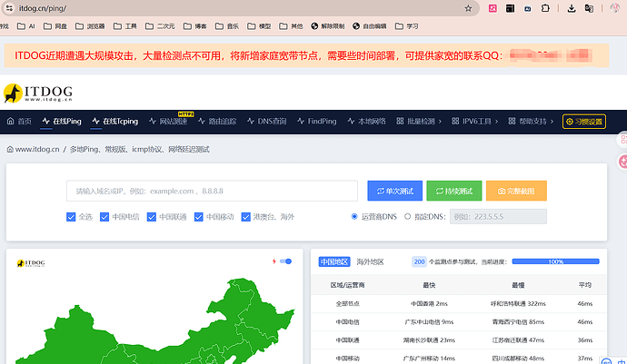Click the ITDOG logo
This screenshot has height=364, width=627.
pyautogui.click(x=38, y=93)
